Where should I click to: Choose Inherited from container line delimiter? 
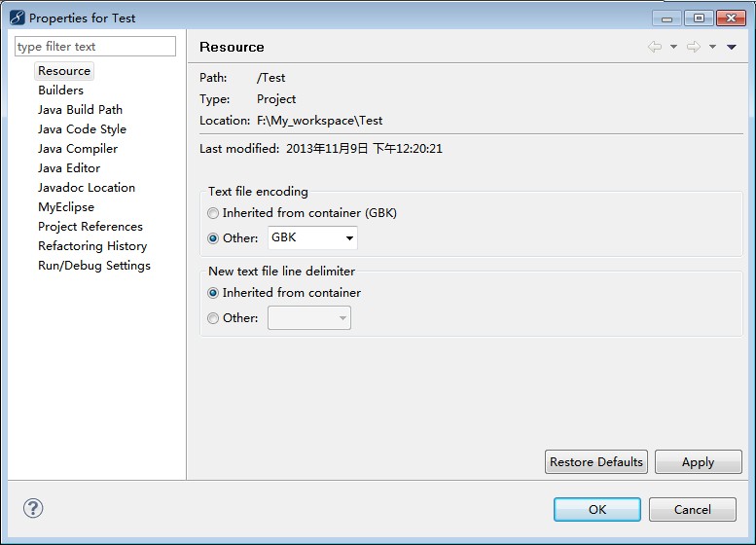[x=214, y=293]
